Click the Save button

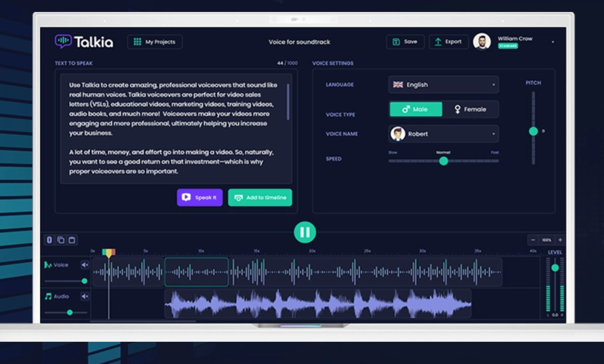[405, 42]
